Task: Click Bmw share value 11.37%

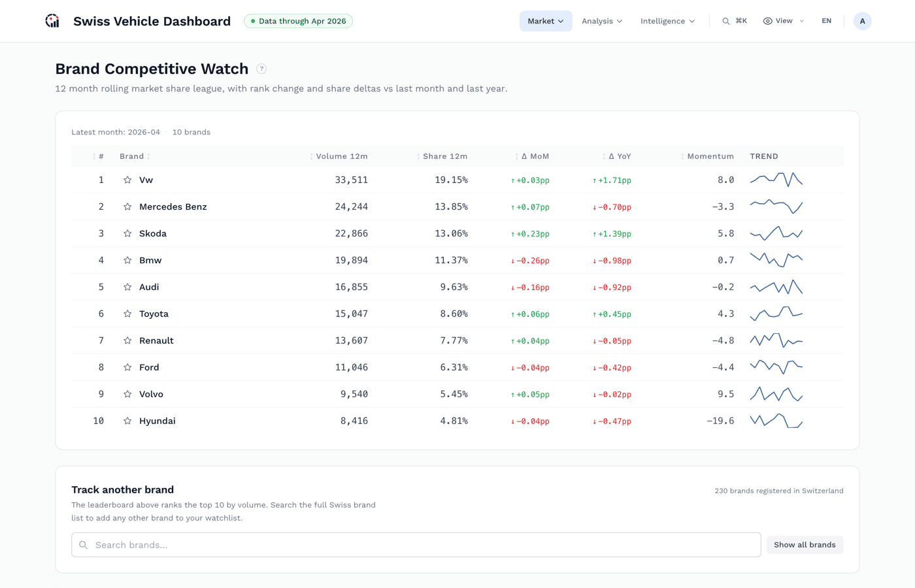Action: pyautogui.click(x=452, y=260)
